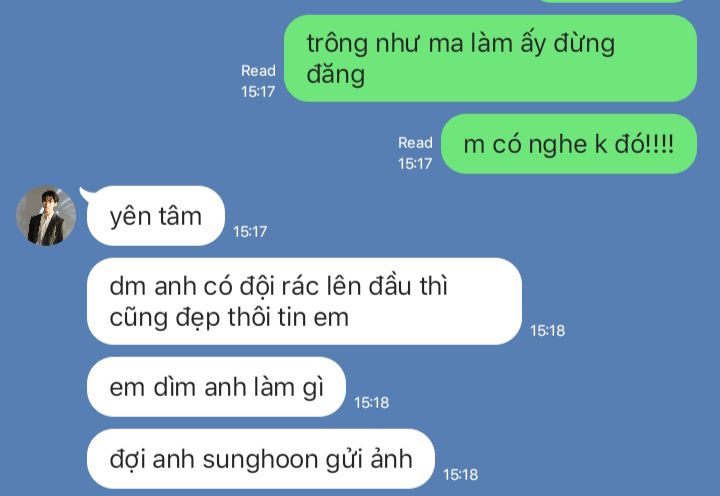Screen dimensions: 720x496
Task: Click the exclamation marks in 'đó!!!!'
Action: coord(660,144)
